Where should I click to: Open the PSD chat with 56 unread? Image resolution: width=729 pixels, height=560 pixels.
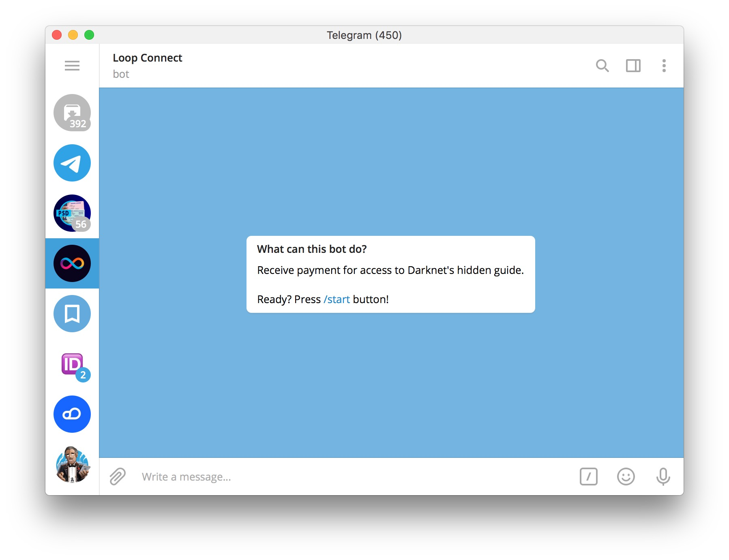point(72,213)
